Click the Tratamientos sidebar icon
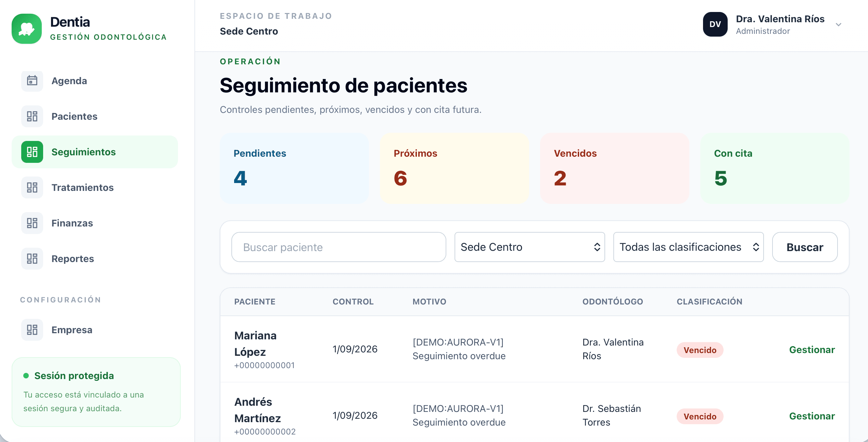The image size is (868, 442). click(32, 187)
